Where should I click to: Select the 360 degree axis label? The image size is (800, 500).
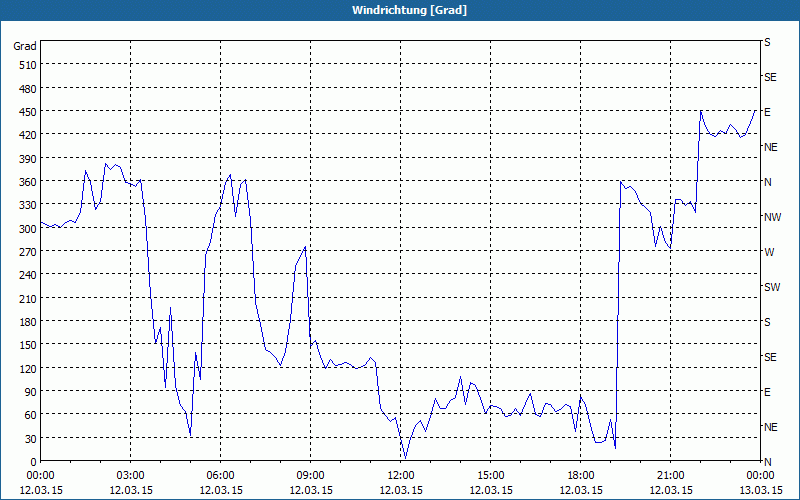click(x=28, y=183)
